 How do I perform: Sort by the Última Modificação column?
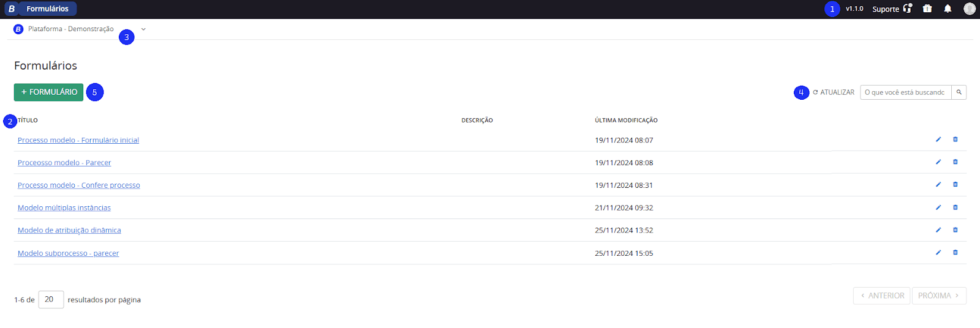coord(626,121)
